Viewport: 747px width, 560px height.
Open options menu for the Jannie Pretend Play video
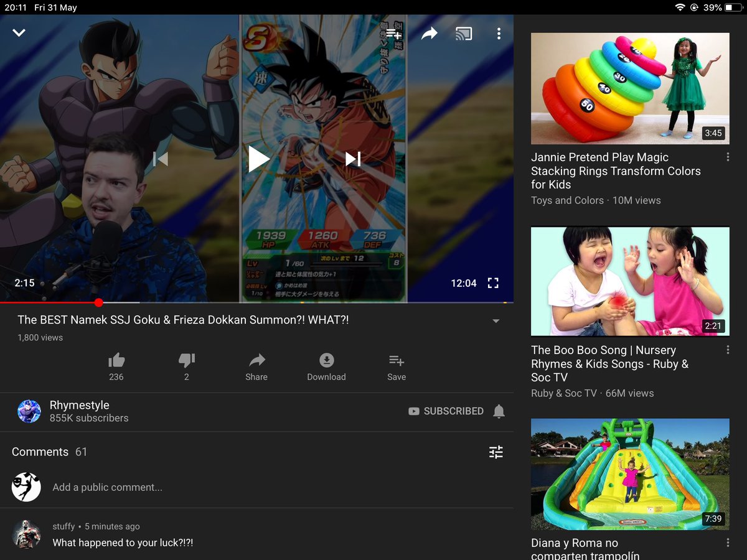click(728, 157)
